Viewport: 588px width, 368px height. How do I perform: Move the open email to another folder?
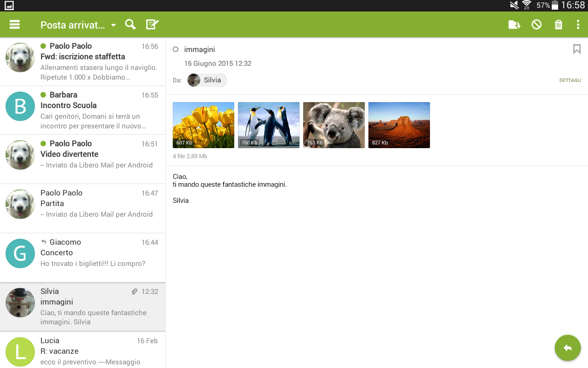(x=514, y=24)
